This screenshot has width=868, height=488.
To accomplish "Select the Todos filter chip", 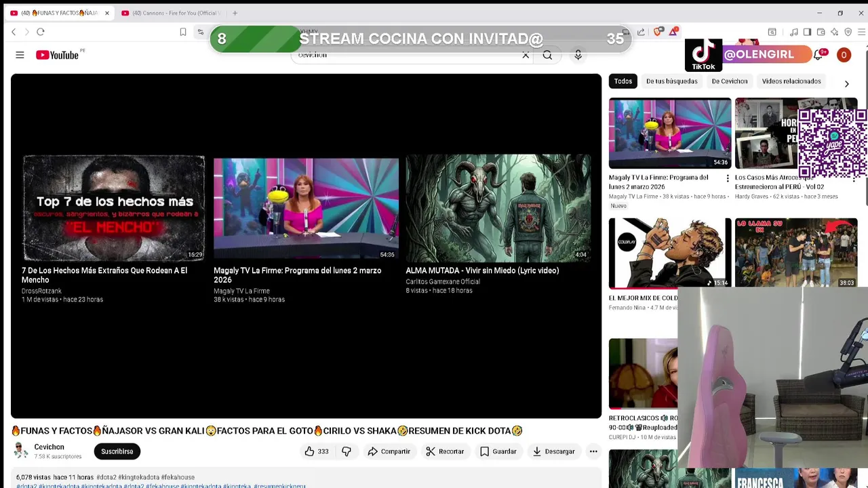I will 623,81.
